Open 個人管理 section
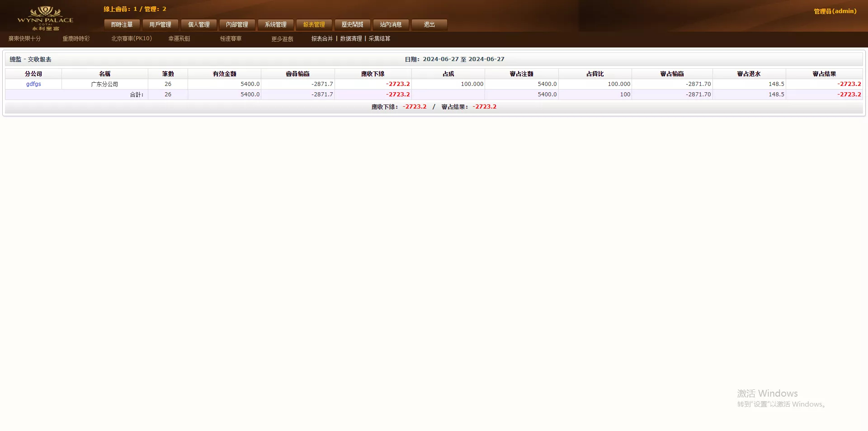 tap(199, 24)
